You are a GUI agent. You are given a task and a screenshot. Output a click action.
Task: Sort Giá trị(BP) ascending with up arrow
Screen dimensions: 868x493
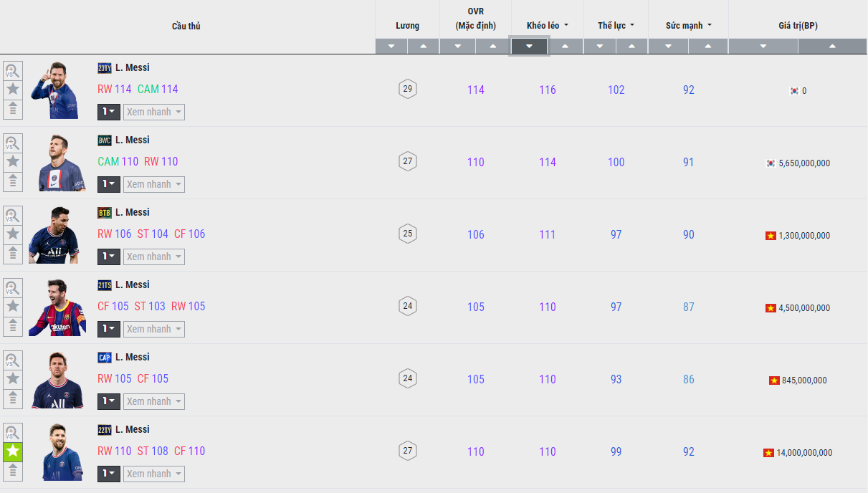[832, 47]
